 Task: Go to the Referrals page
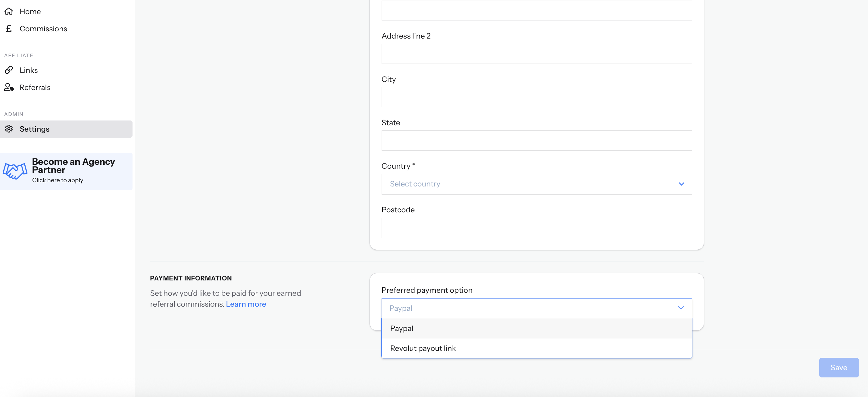(35, 88)
